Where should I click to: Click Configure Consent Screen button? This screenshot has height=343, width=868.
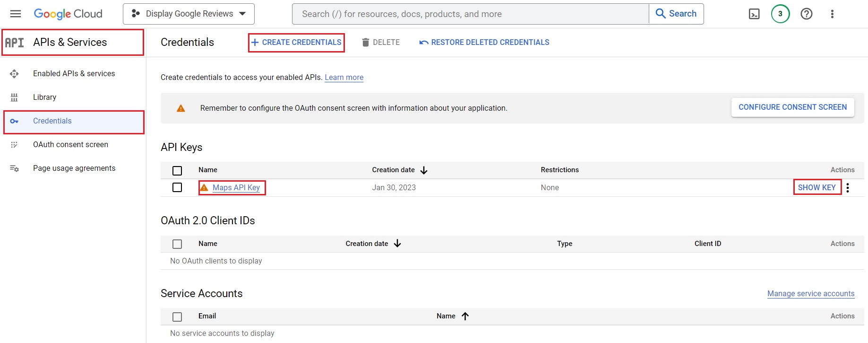[x=792, y=107]
